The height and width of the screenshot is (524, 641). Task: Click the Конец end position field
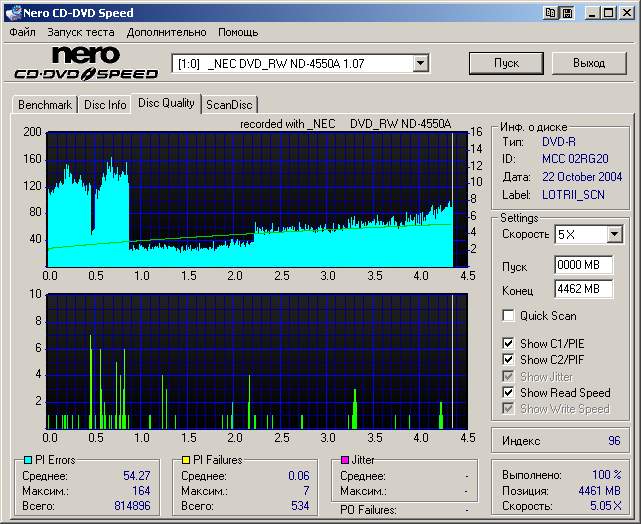pos(582,289)
